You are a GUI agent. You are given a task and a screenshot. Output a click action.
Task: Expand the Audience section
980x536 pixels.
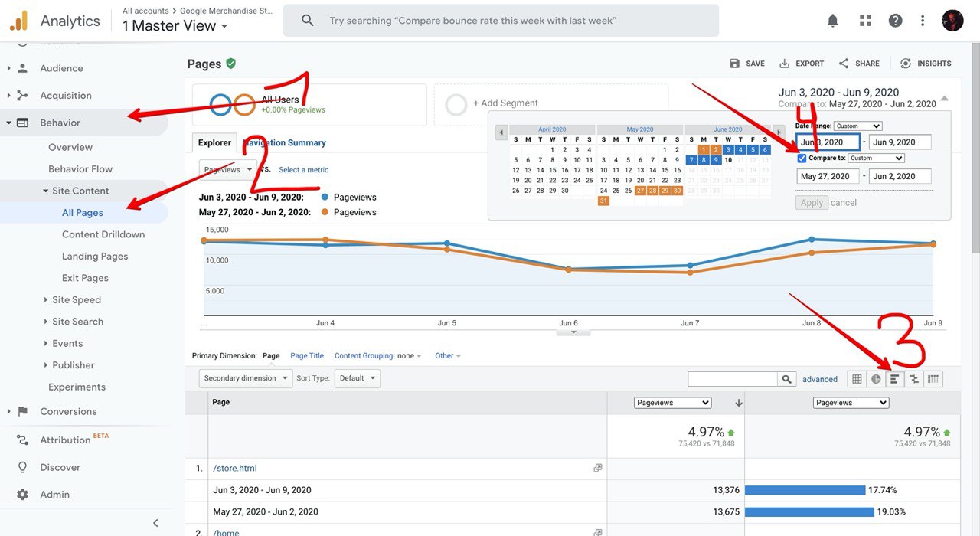[x=8, y=68]
